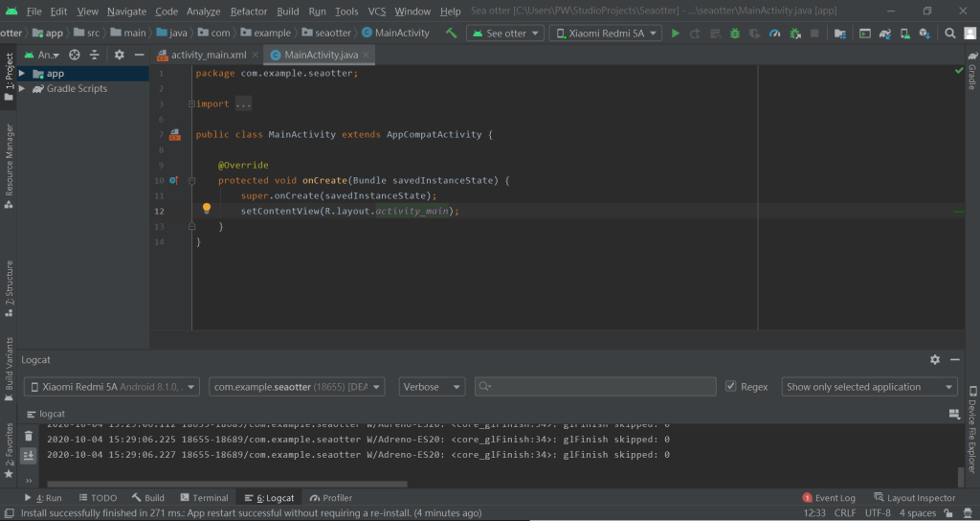The width and height of the screenshot is (980, 521).
Task: Click the Attach Debugger to Android Process icon
Action: pos(795,34)
